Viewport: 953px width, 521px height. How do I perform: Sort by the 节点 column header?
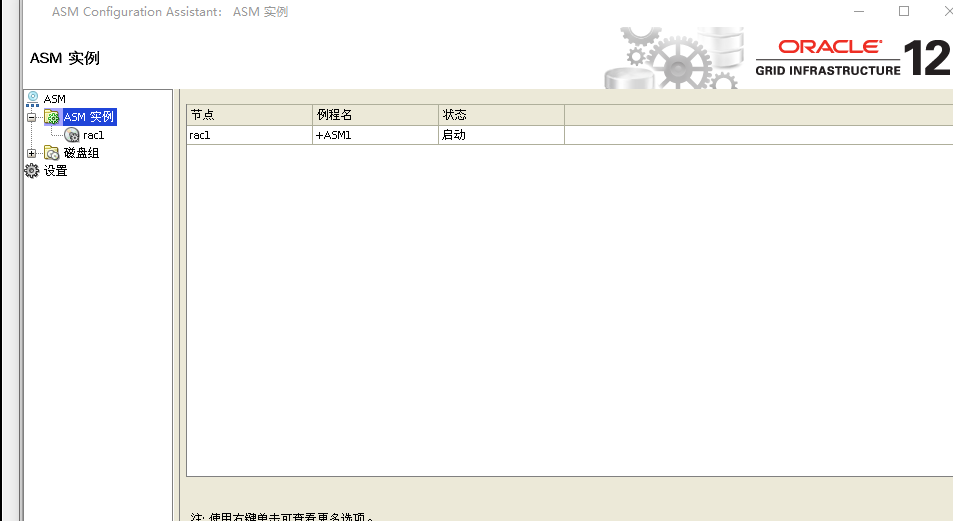249,115
